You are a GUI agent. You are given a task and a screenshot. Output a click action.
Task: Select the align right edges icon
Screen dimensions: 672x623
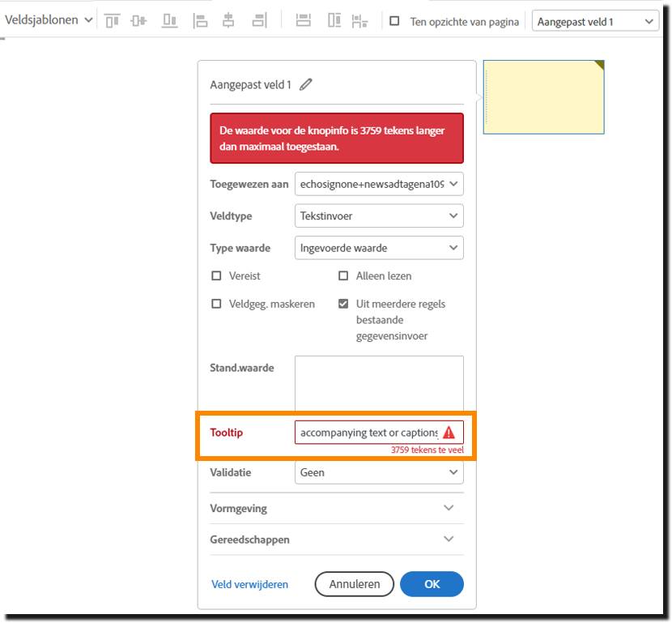tap(259, 19)
